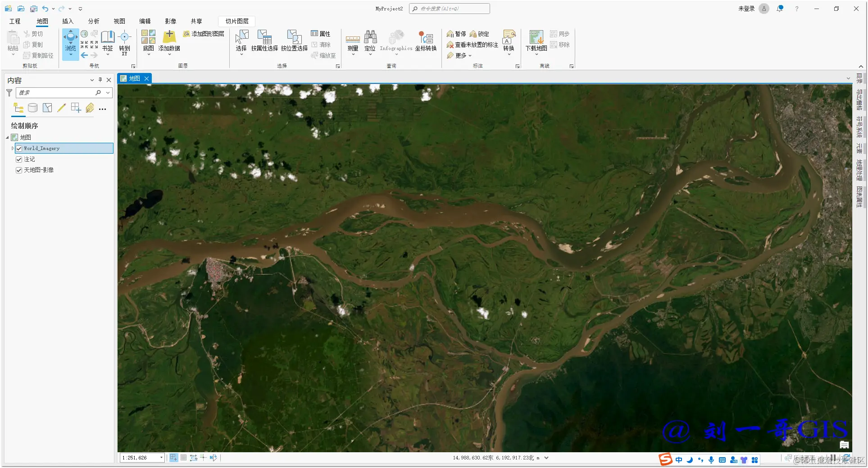
Task: Open the Coordinate Conversion (坐标转换) tool
Action: (426, 41)
